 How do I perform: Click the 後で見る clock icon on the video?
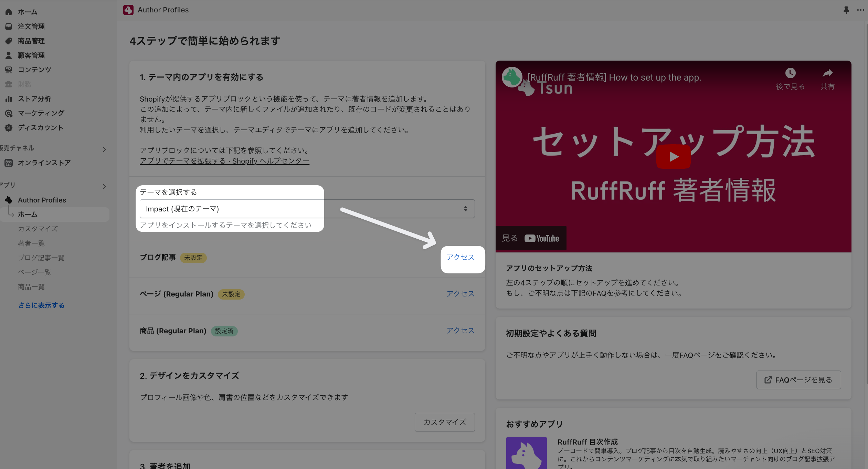[x=790, y=73]
